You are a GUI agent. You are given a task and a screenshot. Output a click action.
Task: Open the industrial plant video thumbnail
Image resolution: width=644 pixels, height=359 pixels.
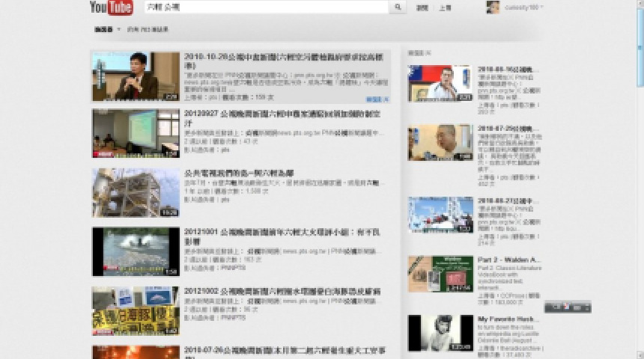pyautogui.click(x=136, y=192)
